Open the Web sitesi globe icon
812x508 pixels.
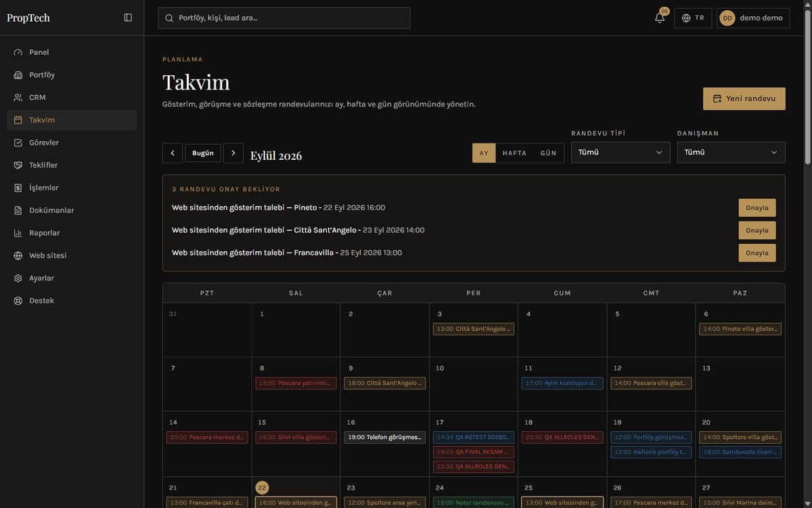coord(18,255)
